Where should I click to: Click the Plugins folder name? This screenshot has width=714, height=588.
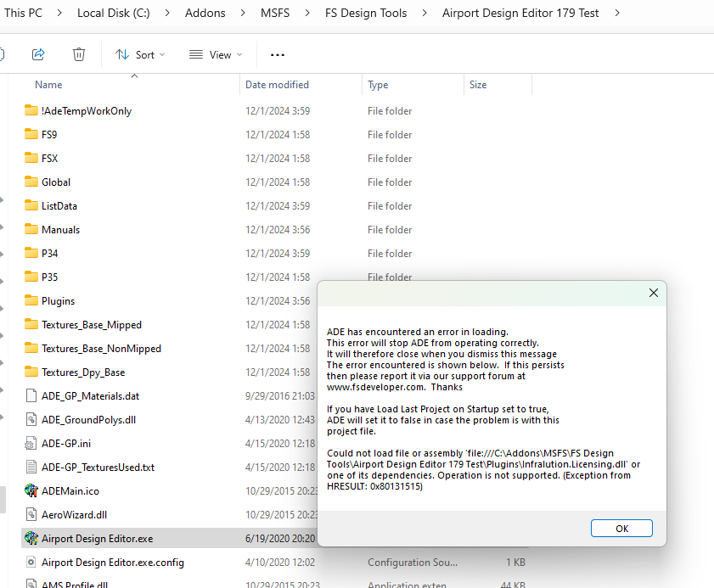[x=58, y=301]
